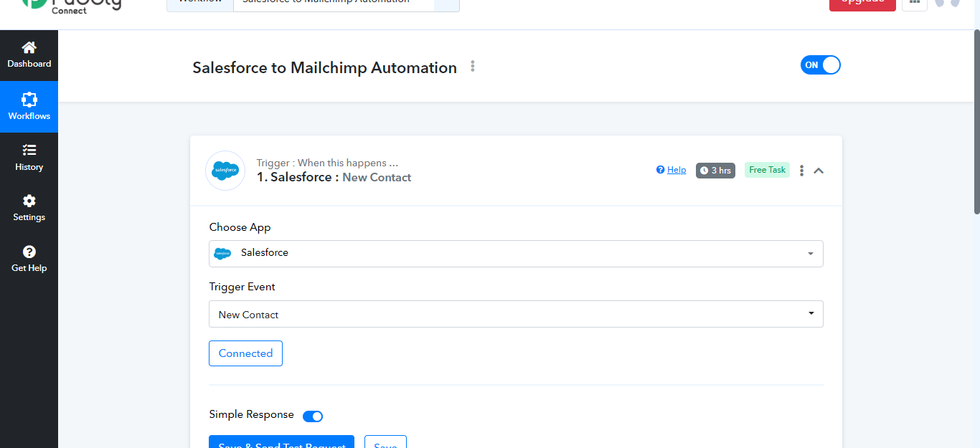Image resolution: width=980 pixels, height=448 pixels.
Task: Go to the Workflows section
Action: point(29,107)
